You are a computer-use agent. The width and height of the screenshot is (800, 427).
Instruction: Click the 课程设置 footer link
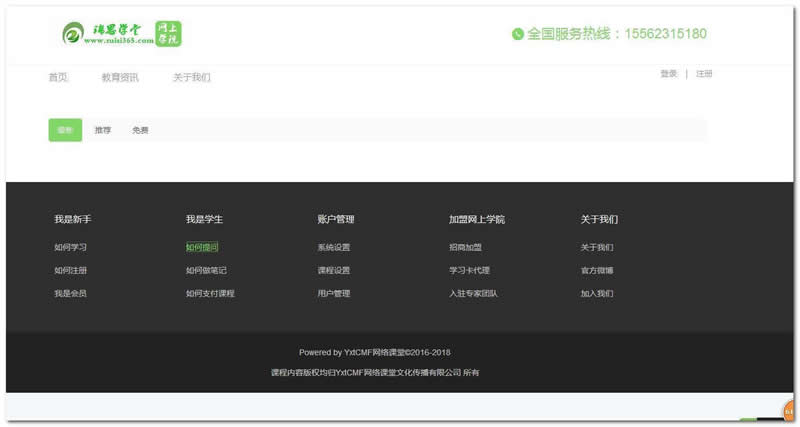334,270
